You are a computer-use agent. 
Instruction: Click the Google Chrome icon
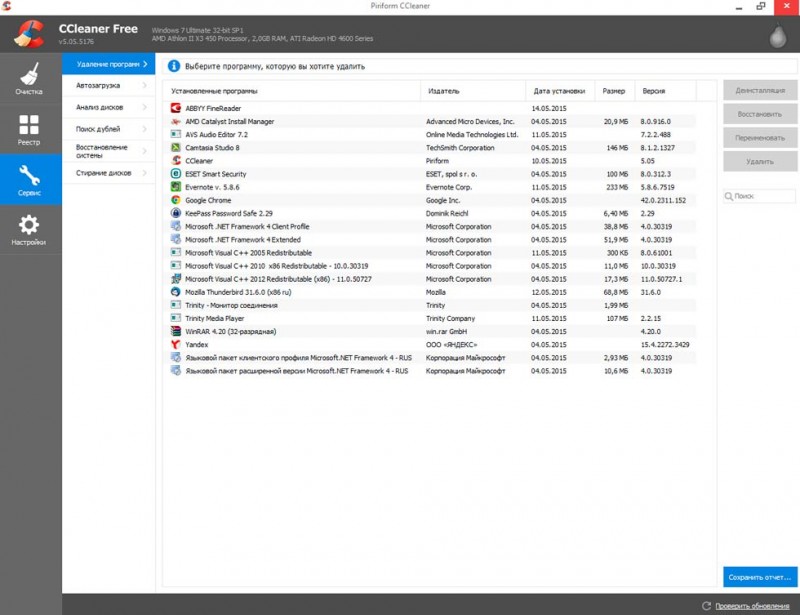point(176,200)
